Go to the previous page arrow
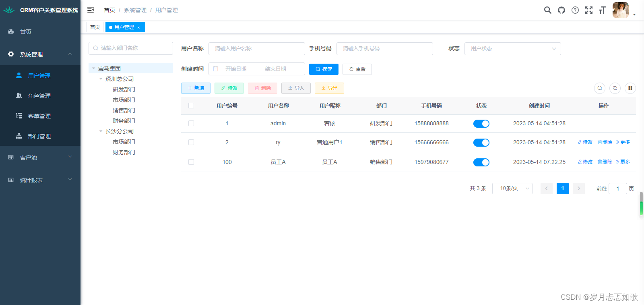This screenshot has height=305, width=644. tap(547, 189)
